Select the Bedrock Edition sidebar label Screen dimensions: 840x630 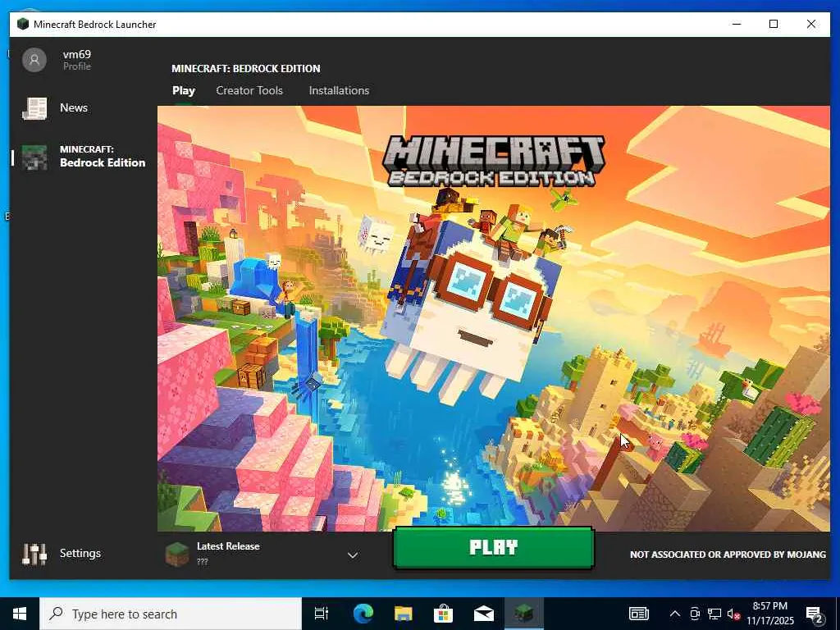tap(103, 162)
